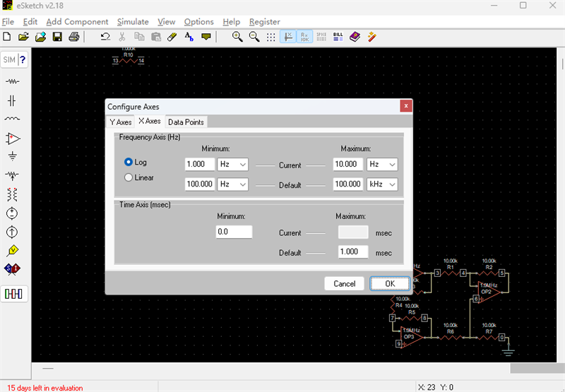Open the BILL of materials icon
Screen dimensions: 565x392
[338, 37]
